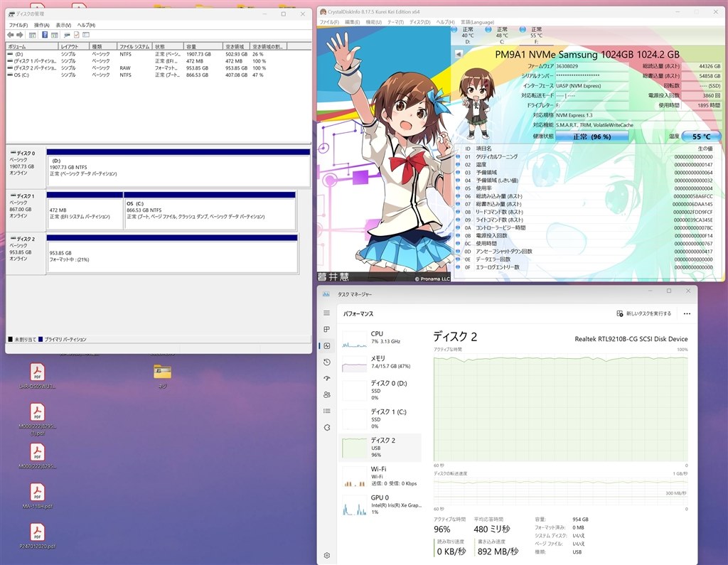Click the firmware value field 36308029
This screenshot has width=728, height=565.
(x=591, y=66)
